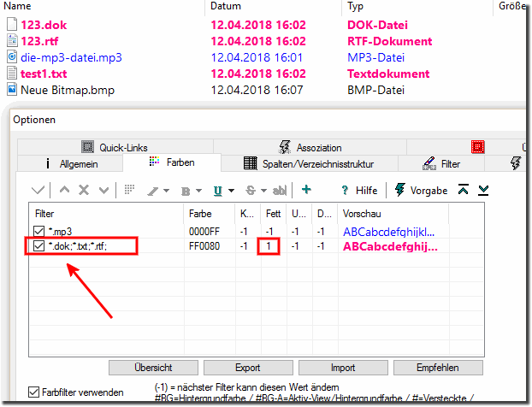This screenshot has height=407, width=532.
Task: Open the Spalten/Verzeichnisstruktur tab
Action: [309, 164]
